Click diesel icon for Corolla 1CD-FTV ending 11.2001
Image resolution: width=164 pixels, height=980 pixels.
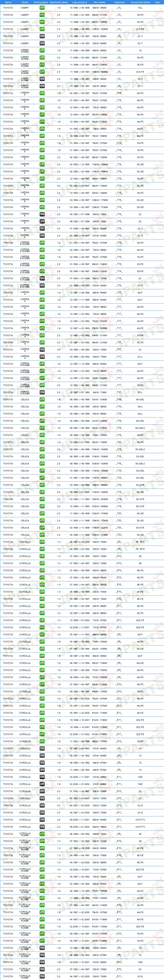(42, 820)
